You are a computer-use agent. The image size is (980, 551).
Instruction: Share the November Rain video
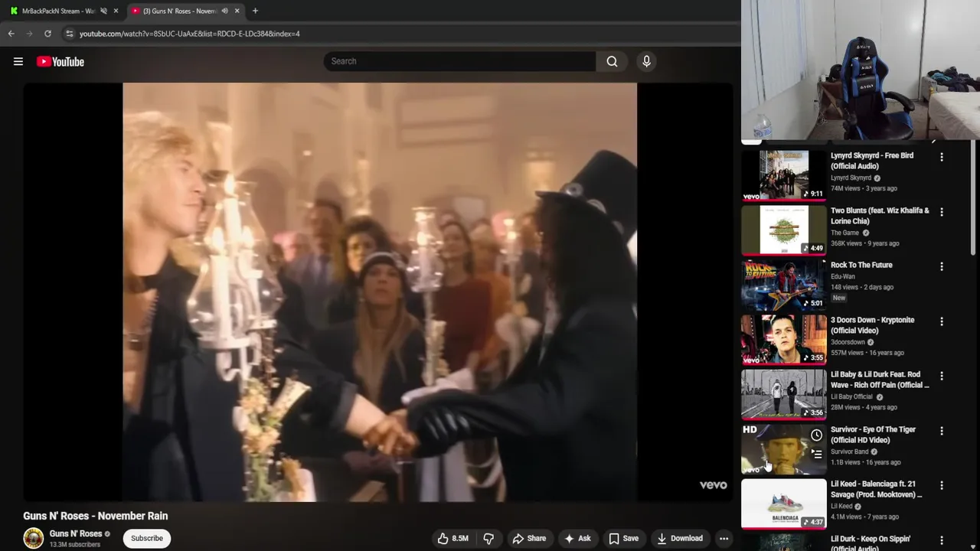click(x=529, y=539)
